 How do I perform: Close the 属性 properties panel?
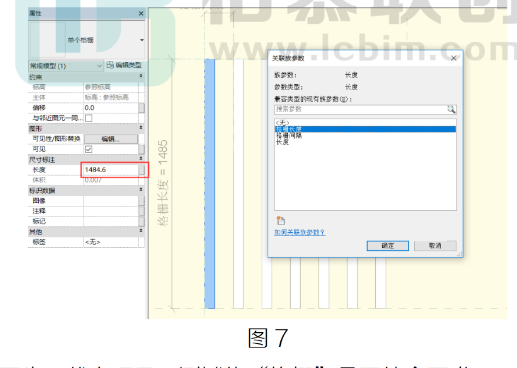141,13
